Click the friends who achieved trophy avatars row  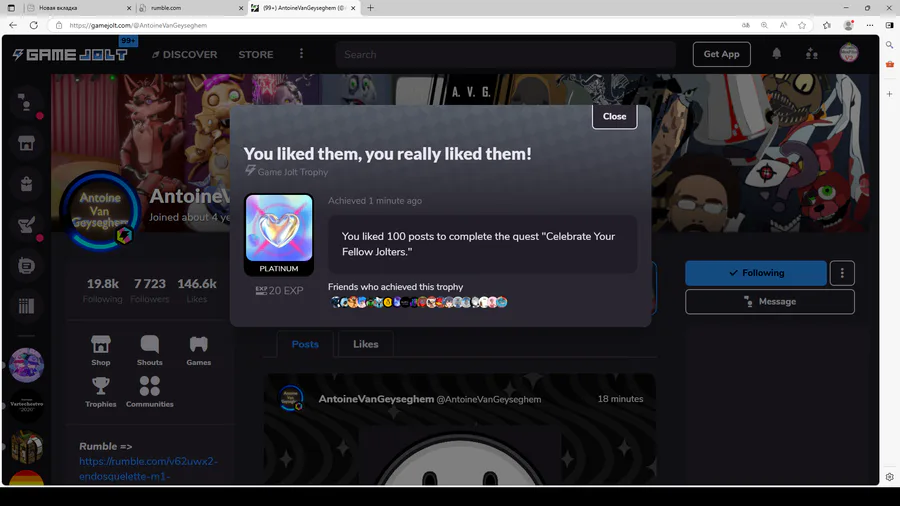pos(419,302)
